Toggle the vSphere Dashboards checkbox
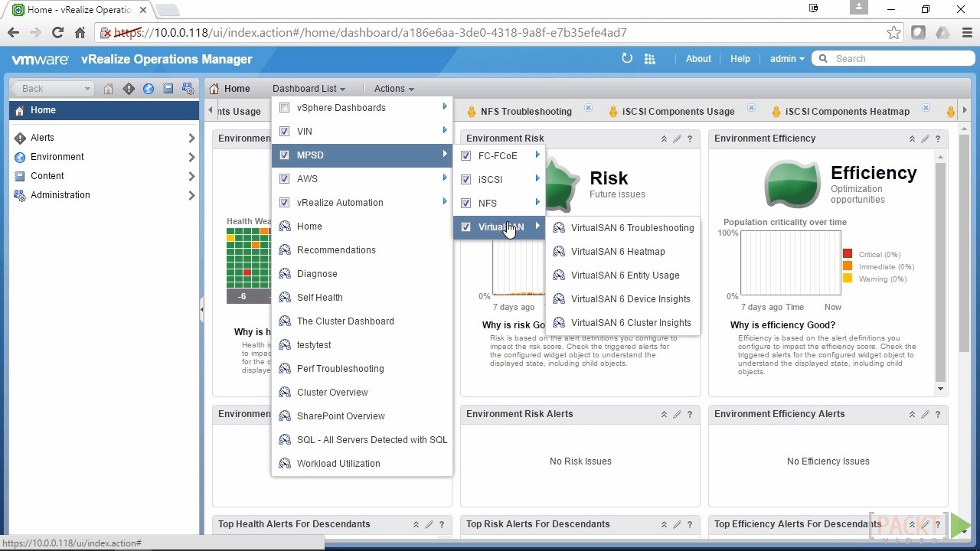The height and width of the screenshot is (551, 980). click(284, 108)
